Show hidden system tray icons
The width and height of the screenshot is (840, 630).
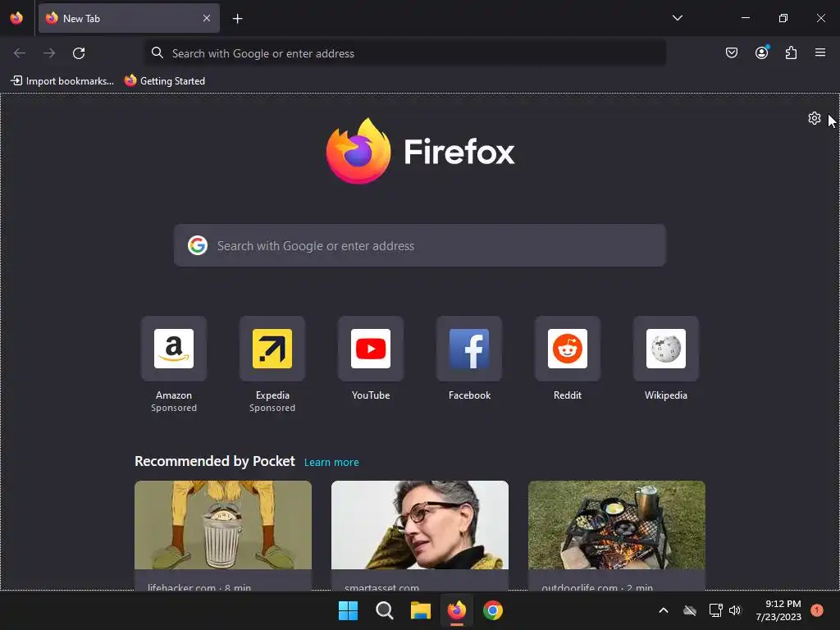[x=663, y=610]
